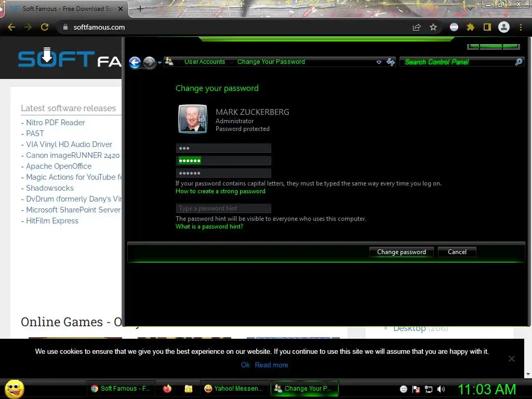Open cookie Read more link

pyautogui.click(x=271, y=365)
